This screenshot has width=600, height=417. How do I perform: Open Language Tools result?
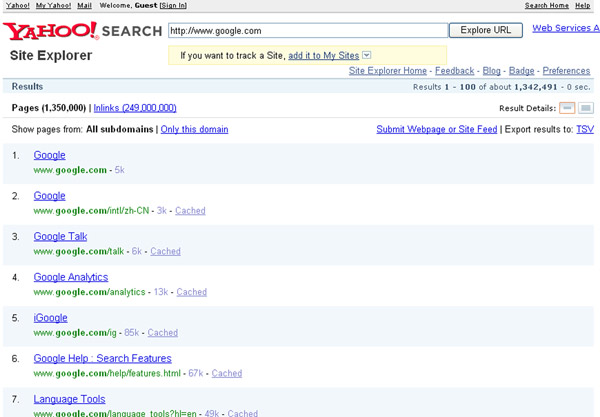click(x=69, y=399)
